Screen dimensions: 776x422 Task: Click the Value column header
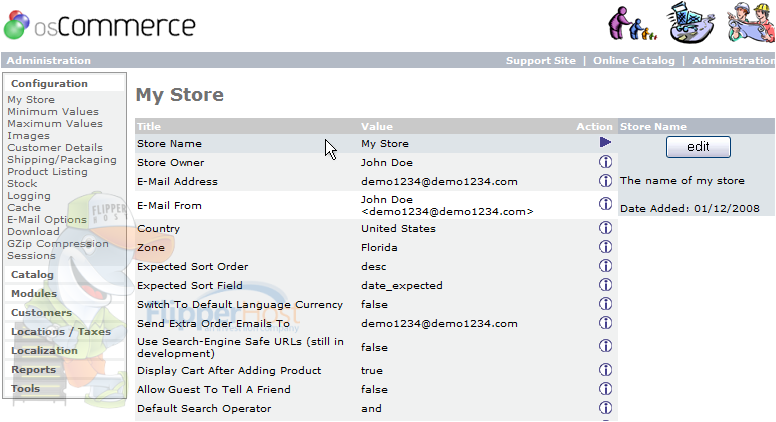point(377,126)
